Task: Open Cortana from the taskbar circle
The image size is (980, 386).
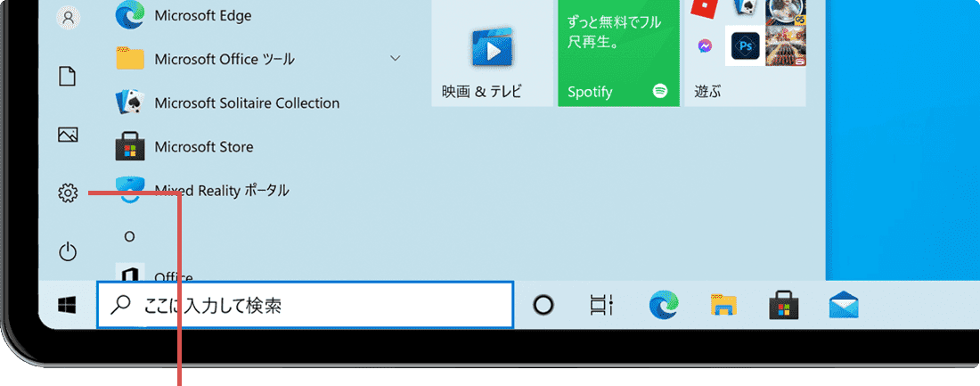Action: [x=543, y=305]
